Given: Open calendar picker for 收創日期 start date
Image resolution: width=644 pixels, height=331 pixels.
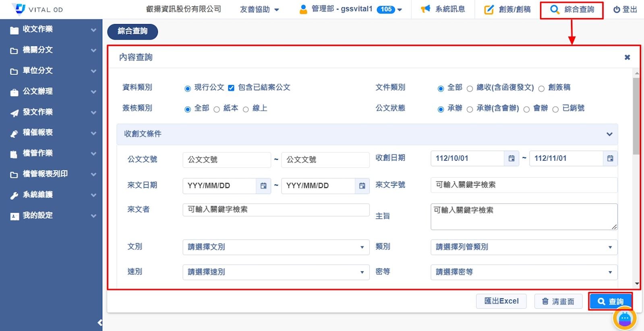Looking at the screenshot, I should coord(511,159).
